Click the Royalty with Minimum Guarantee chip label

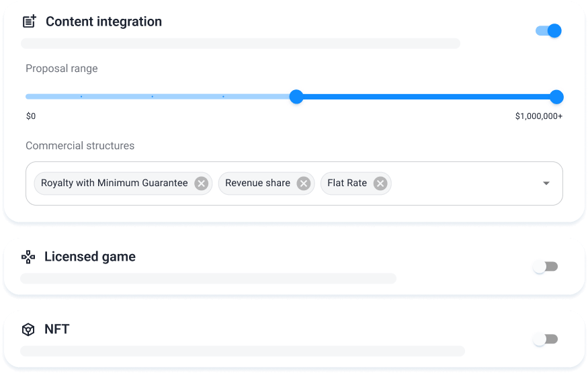pos(114,183)
